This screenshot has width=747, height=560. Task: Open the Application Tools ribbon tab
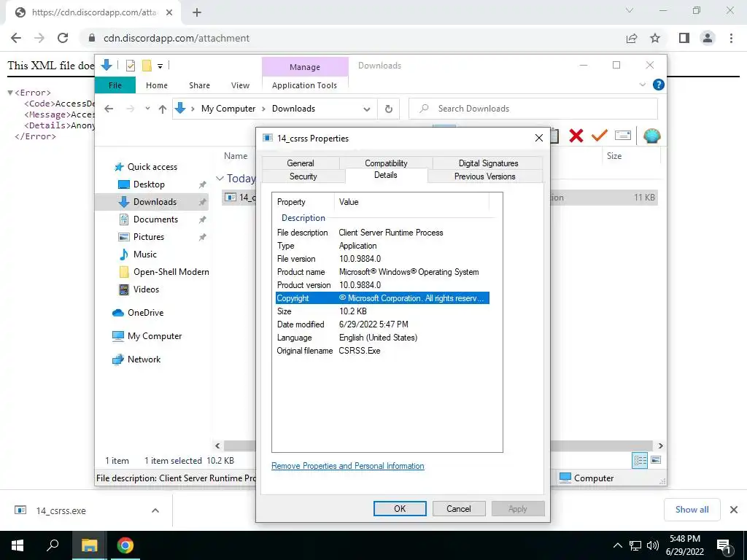[x=304, y=85]
